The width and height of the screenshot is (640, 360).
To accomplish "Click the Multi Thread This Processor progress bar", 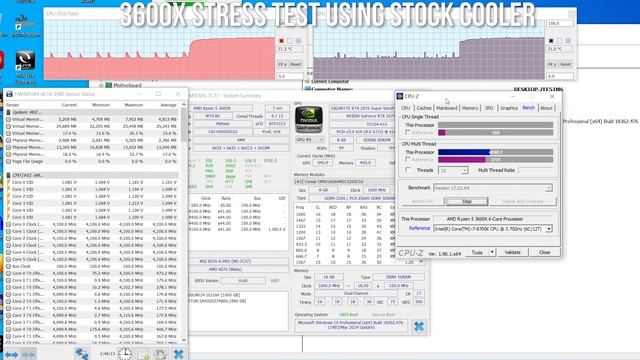I will (496, 152).
